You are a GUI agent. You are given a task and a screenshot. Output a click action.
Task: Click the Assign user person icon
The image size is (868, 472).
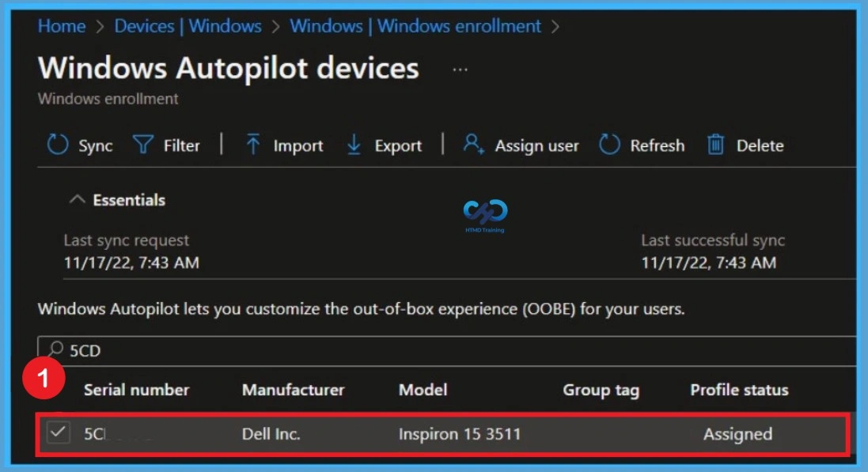(473, 144)
